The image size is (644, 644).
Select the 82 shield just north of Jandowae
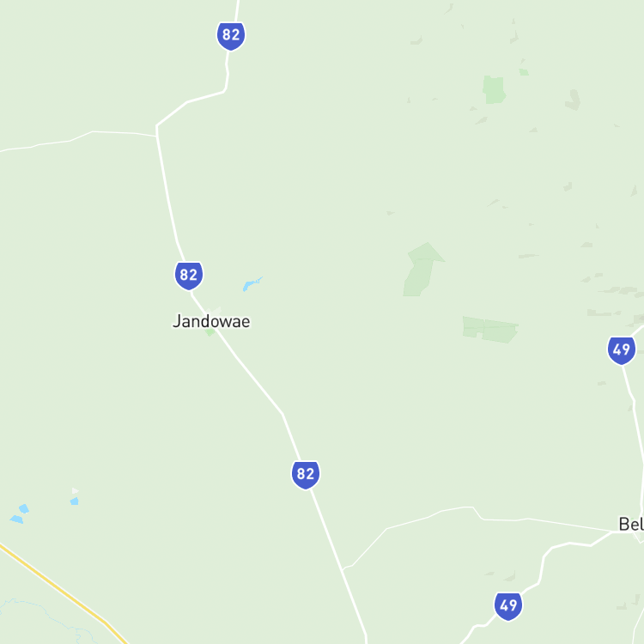189,276
